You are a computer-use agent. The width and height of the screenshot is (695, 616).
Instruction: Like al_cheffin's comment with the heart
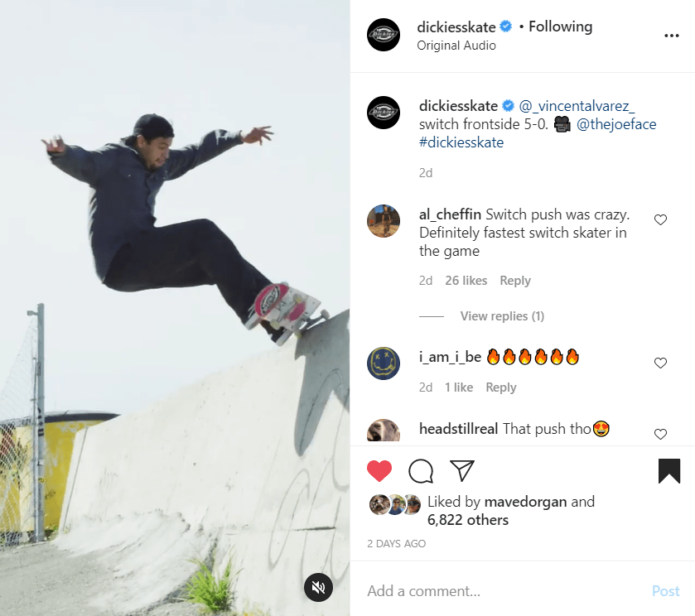660,219
